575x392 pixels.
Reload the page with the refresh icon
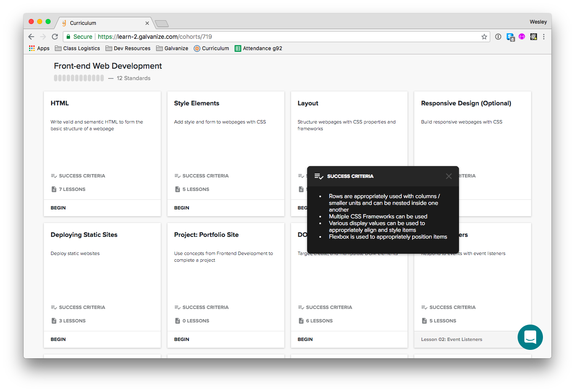coord(55,37)
